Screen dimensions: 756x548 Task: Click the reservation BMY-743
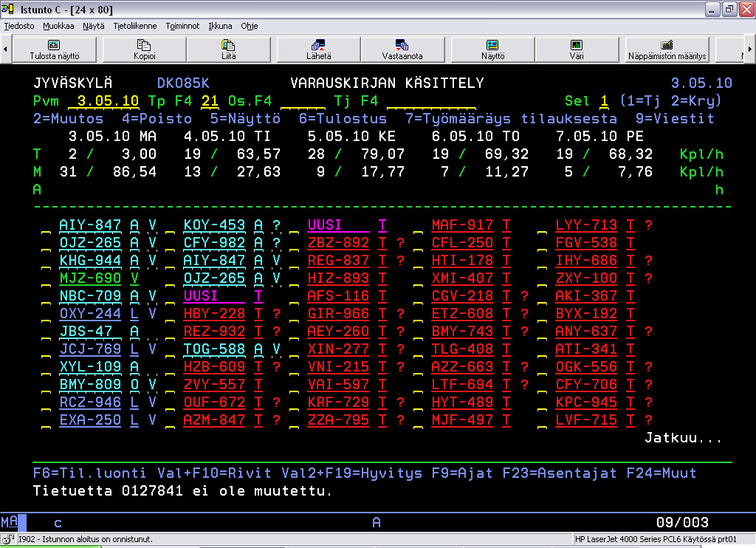pyautogui.click(x=462, y=332)
